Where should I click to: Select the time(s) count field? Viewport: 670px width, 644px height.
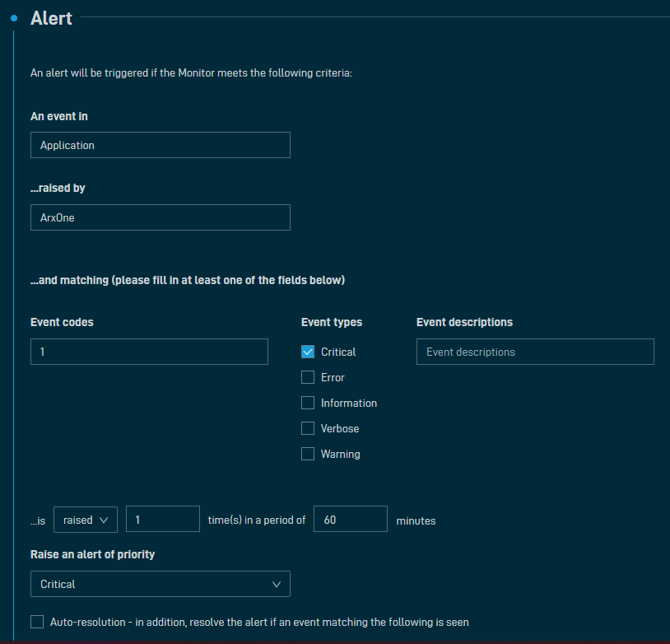[162, 520]
